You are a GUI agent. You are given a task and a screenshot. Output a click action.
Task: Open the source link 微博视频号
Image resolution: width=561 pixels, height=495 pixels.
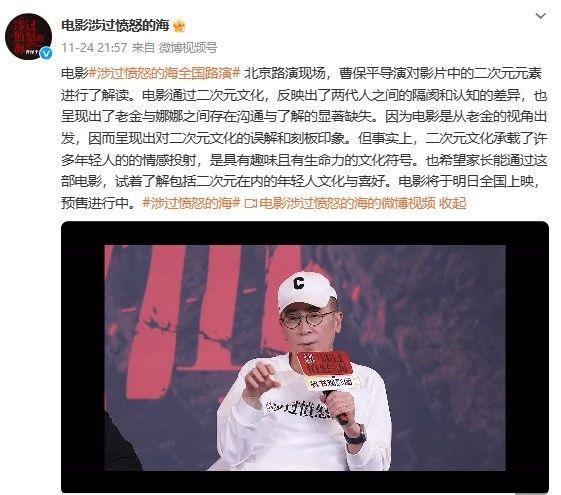(188, 48)
